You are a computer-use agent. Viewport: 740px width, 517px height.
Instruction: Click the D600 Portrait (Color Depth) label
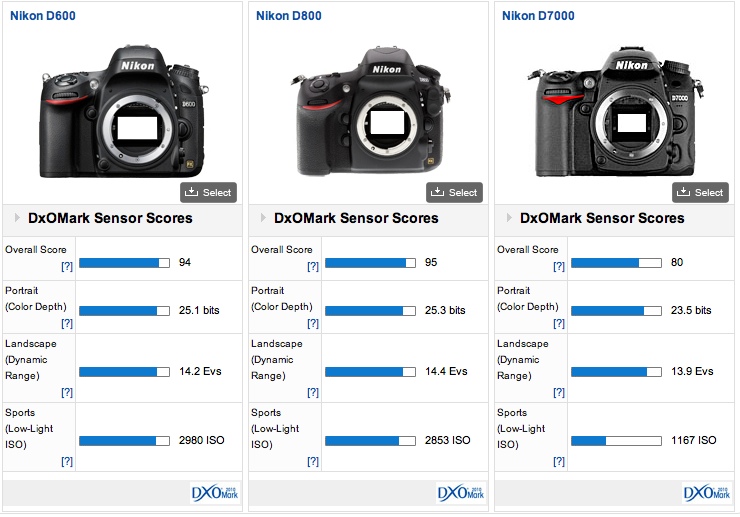click(36, 299)
